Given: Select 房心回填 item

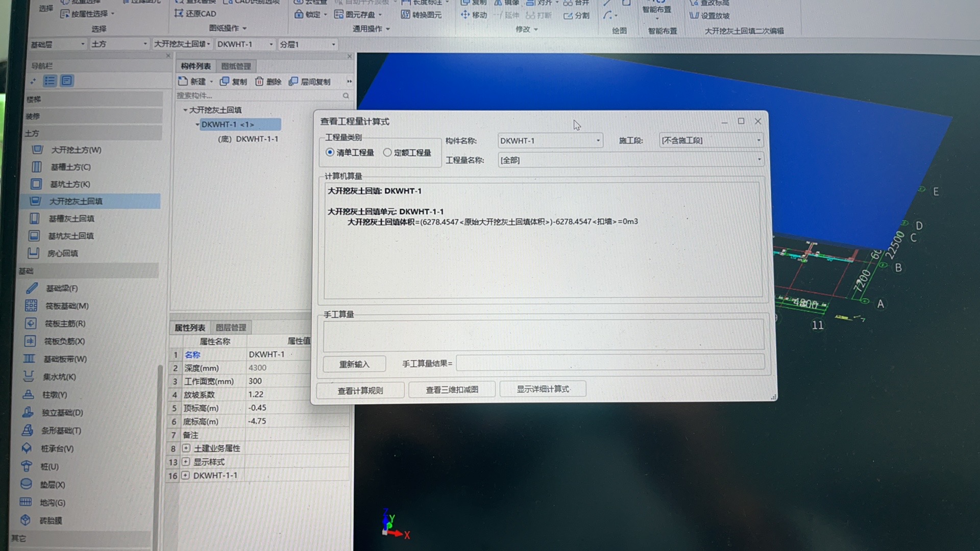Looking at the screenshot, I should 62,254.
